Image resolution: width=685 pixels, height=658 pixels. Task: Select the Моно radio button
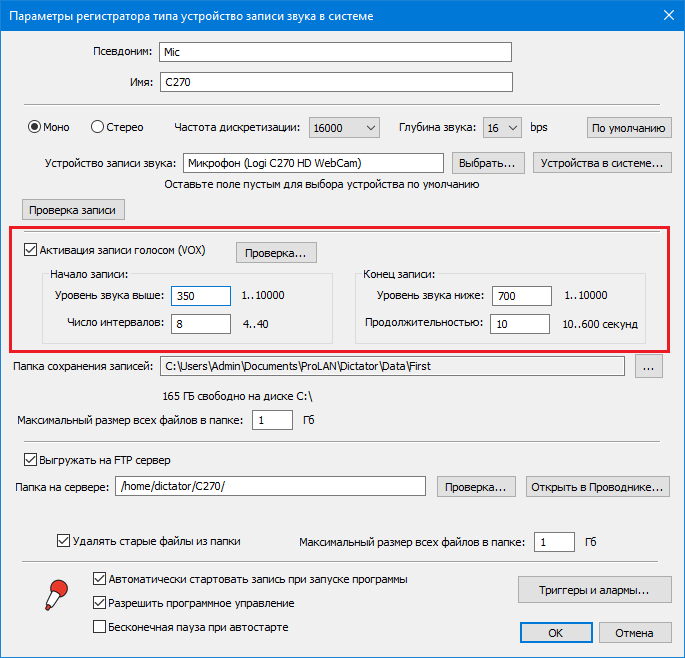click(34, 127)
